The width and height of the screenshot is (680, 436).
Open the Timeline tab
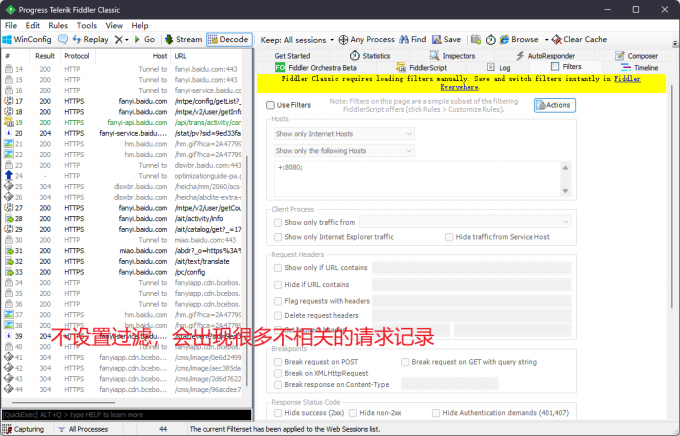(x=639, y=68)
